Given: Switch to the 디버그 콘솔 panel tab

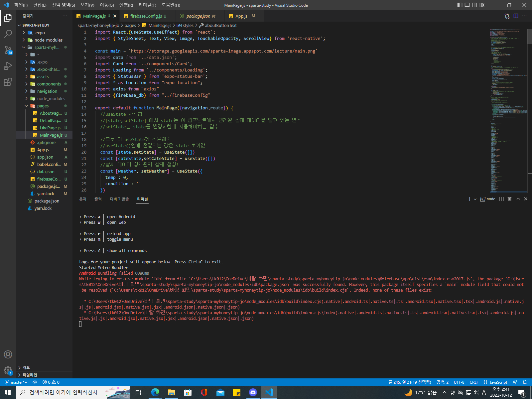Looking at the screenshot, I should [x=119, y=199].
